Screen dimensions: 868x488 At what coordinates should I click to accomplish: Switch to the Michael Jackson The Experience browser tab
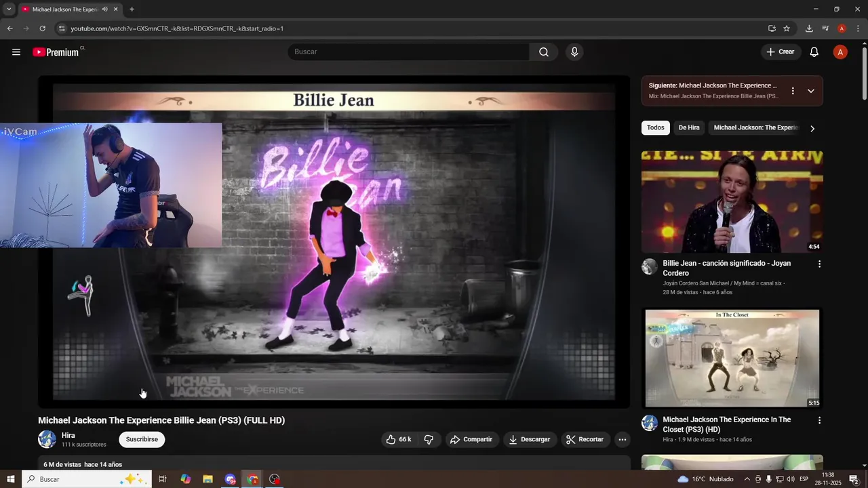pos(65,9)
